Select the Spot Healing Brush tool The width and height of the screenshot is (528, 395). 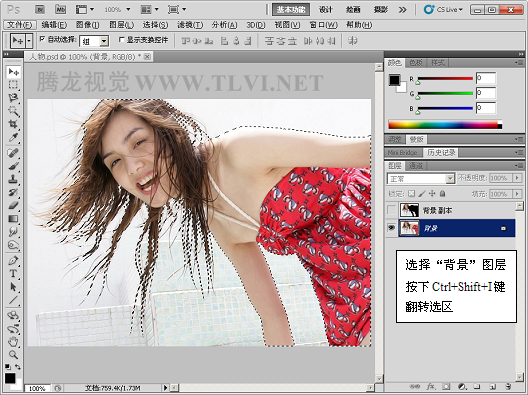point(13,153)
